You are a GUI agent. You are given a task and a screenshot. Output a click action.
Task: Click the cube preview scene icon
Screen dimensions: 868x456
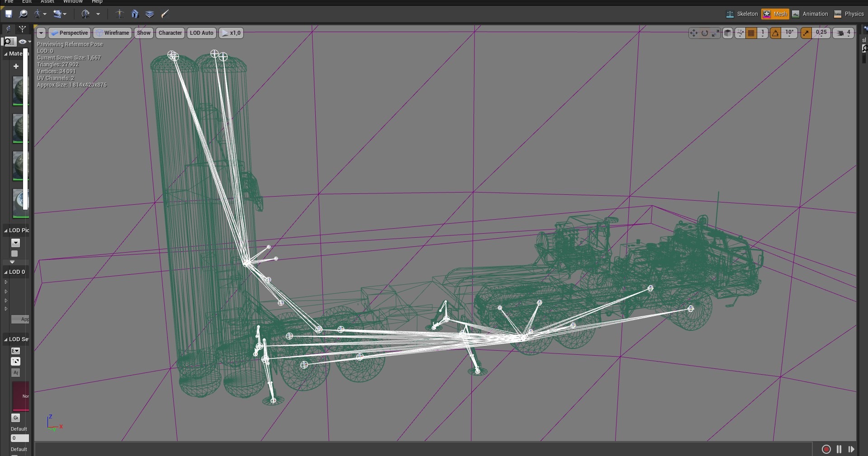tap(728, 33)
